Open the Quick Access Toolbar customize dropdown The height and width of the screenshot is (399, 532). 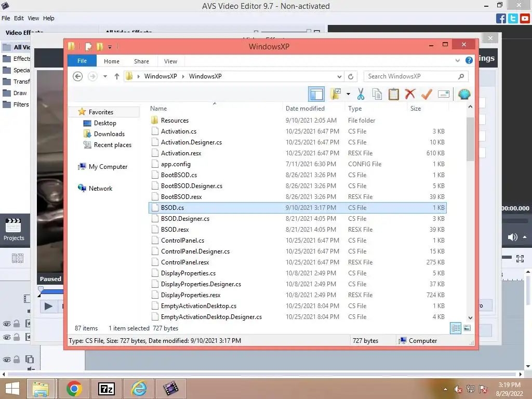tap(110, 47)
